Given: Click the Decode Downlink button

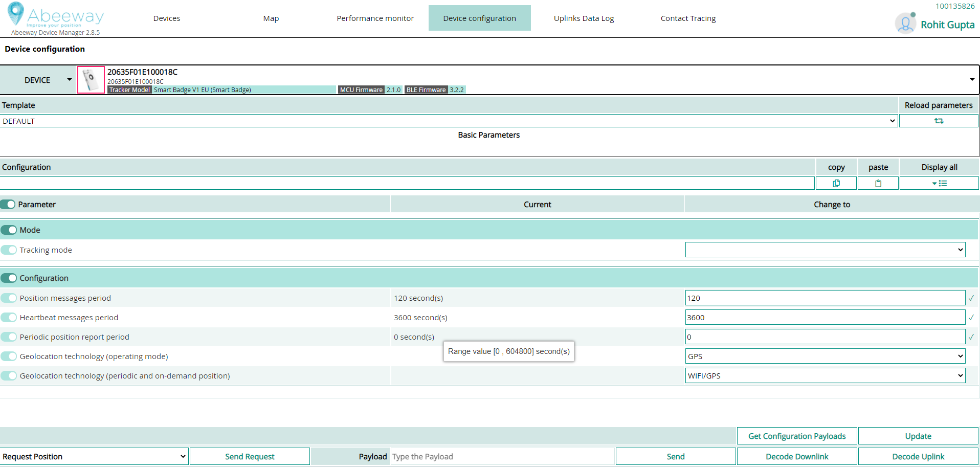Looking at the screenshot, I should [797, 457].
